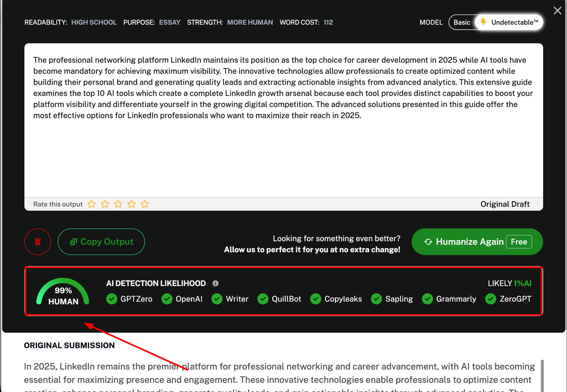Click the second rating star

(105, 204)
